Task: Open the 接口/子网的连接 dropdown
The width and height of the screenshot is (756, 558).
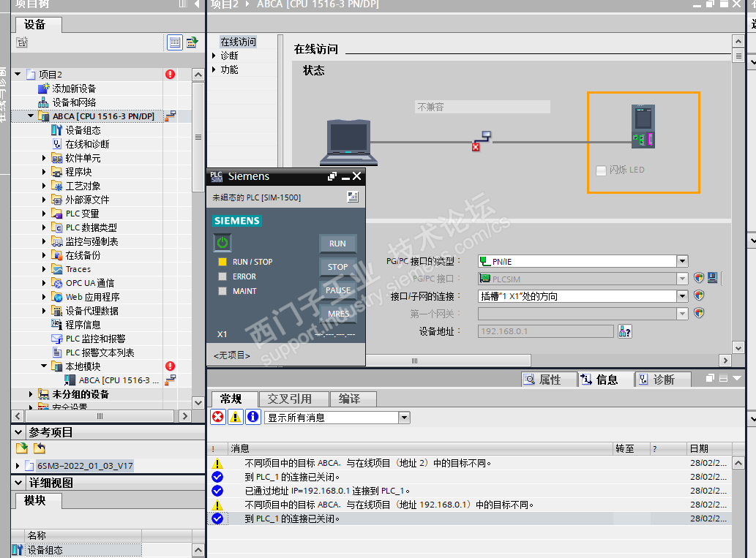Action: pos(682,296)
